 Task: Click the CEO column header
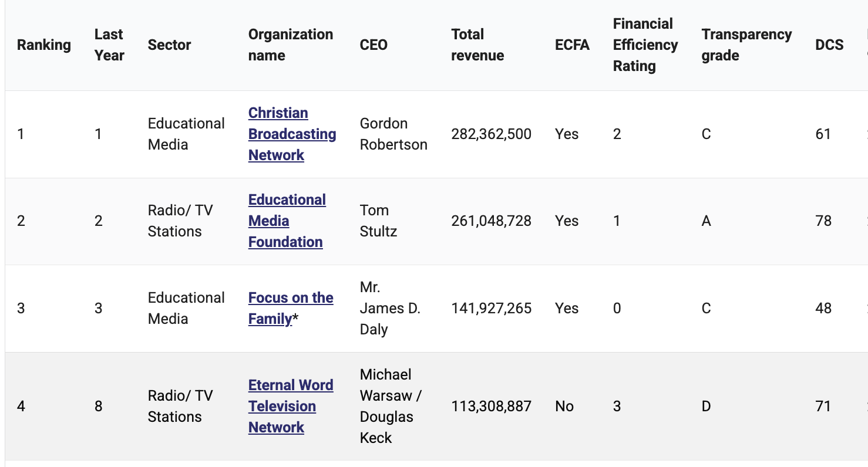(374, 45)
